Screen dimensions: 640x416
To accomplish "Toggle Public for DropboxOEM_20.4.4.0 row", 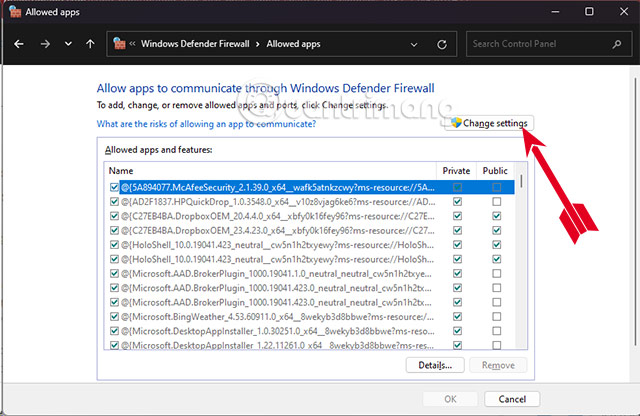I will [x=497, y=216].
